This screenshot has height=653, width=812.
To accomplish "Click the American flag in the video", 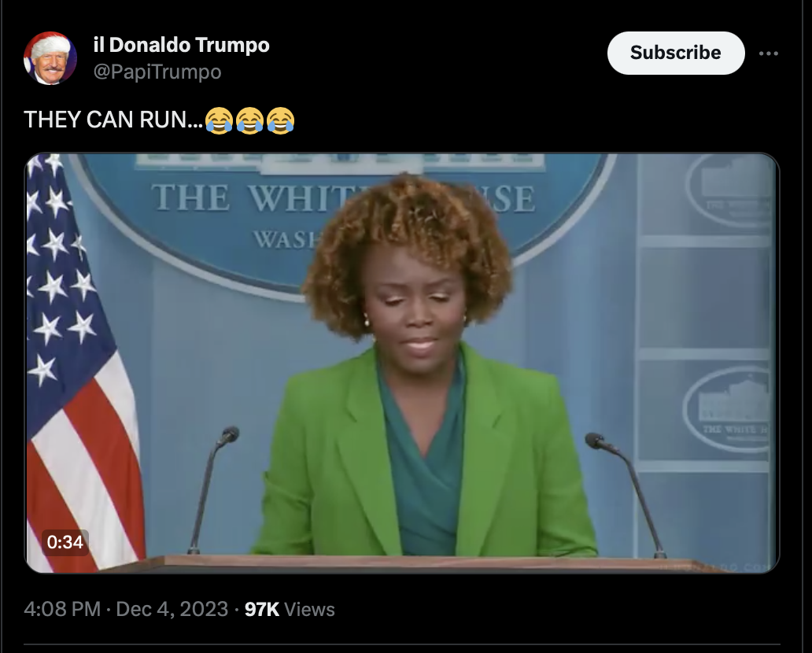I will coord(81,363).
